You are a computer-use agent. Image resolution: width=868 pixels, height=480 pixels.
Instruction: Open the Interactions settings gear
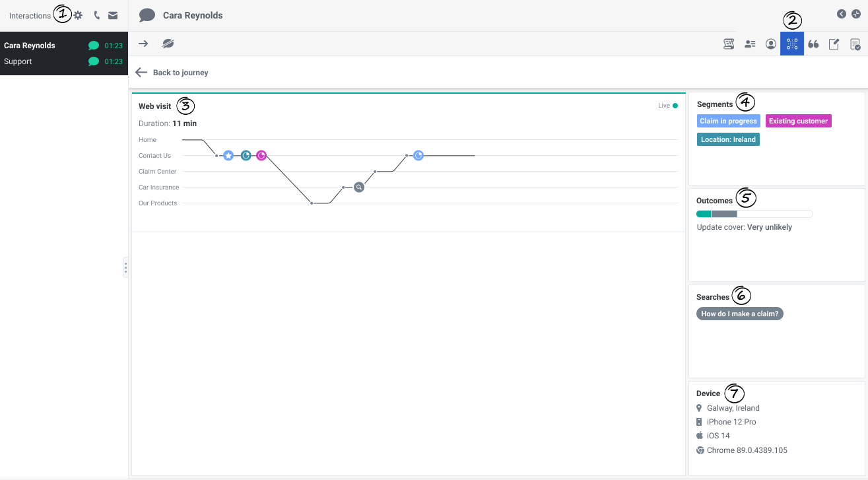(x=78, y=15)
